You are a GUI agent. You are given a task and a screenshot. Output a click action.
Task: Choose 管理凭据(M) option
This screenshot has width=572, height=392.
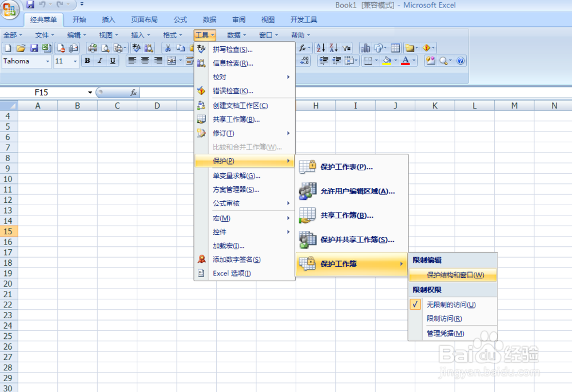(452, 333)
